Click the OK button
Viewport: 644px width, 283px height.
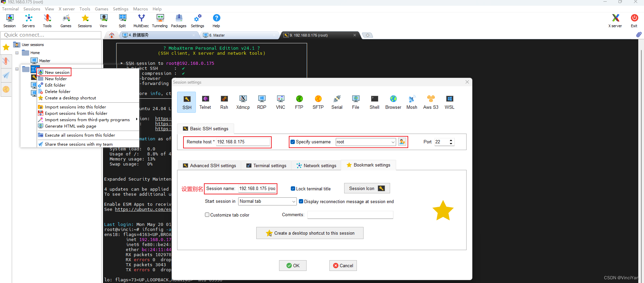(x=293, y=266)
